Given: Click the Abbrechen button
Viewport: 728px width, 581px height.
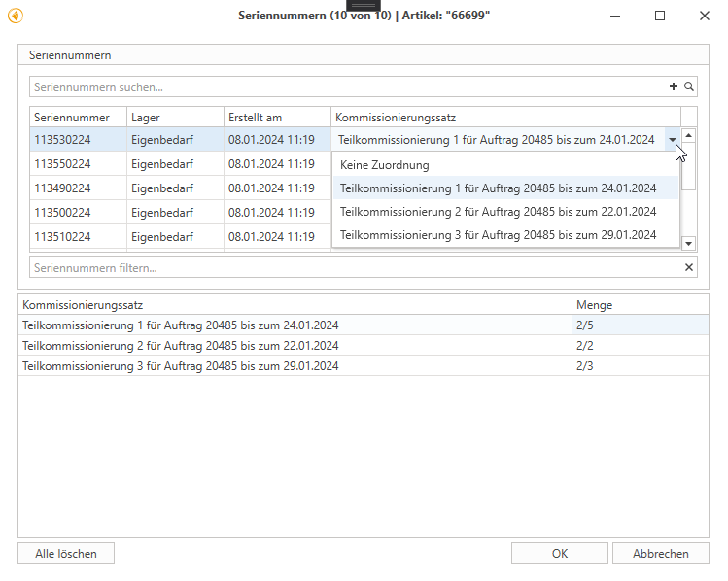Looking at the screenshot, I should pos(660,553).
